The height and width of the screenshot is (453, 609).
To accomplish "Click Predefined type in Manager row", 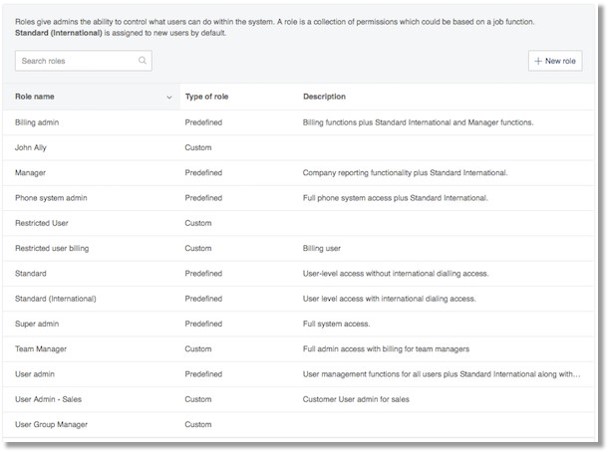I will (x=204, y=172).
